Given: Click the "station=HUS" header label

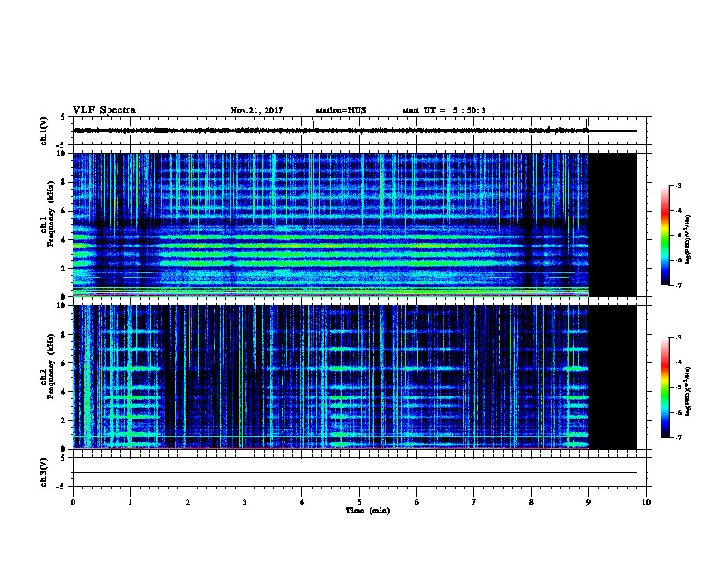Looking at the screenshot, I should [341, 110].
